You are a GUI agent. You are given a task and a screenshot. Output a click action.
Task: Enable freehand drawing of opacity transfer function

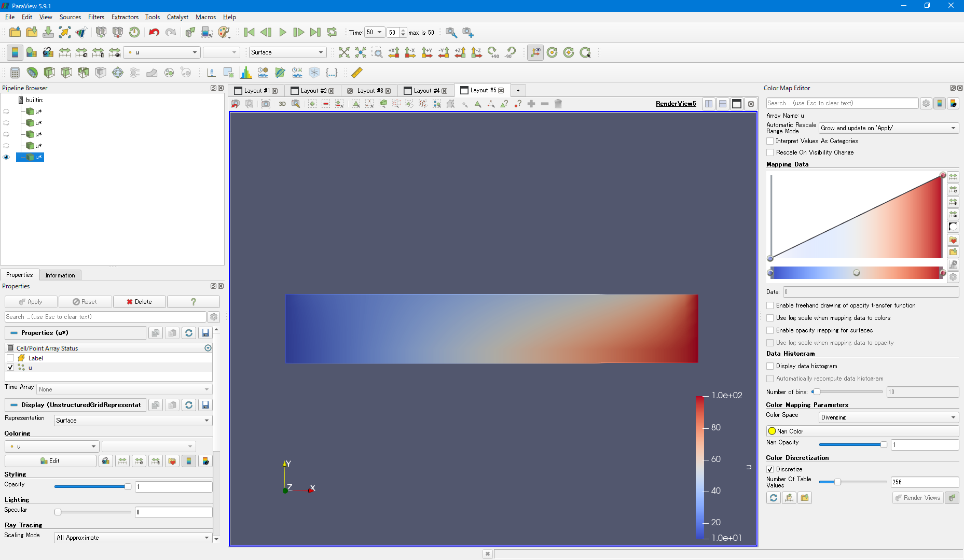point(770,305)
